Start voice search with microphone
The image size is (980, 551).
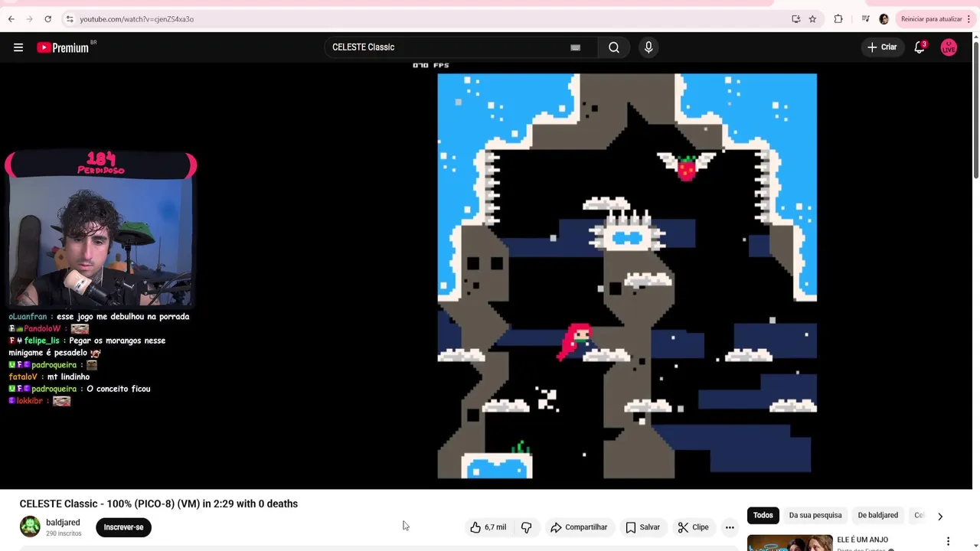point(648,47)
